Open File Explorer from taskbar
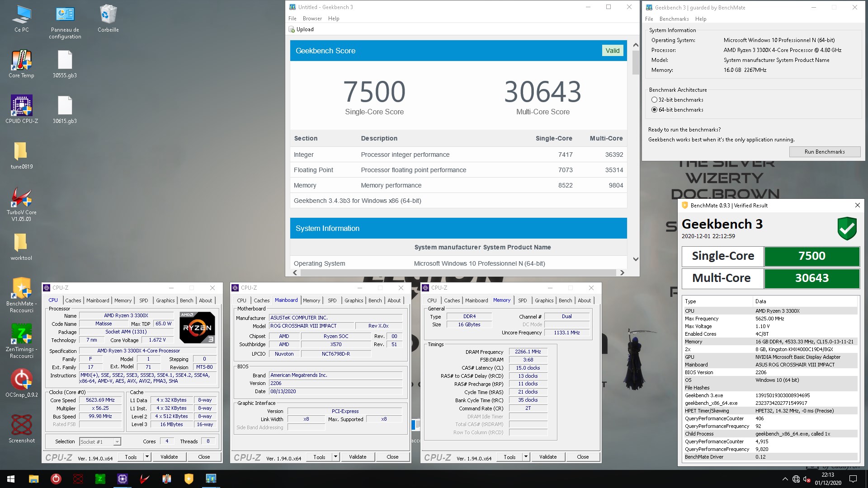The width and height of the screenshot is (868, 488). coord(33,479)
